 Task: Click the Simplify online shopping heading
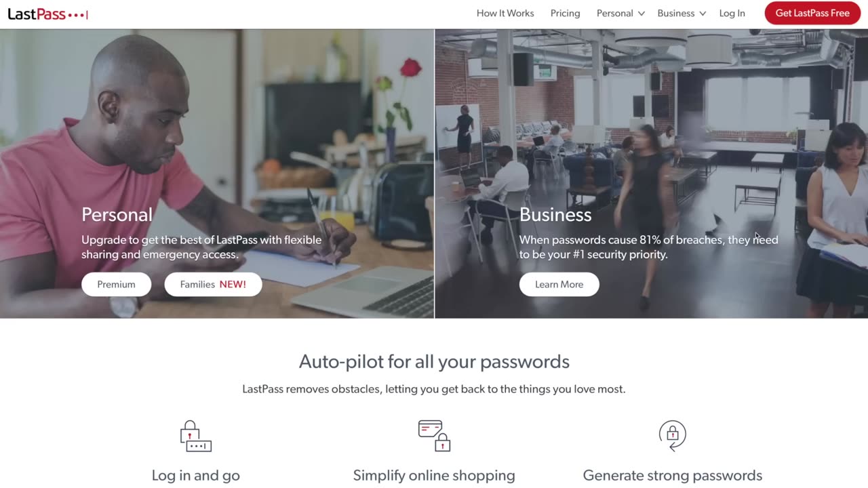[434, 475]
